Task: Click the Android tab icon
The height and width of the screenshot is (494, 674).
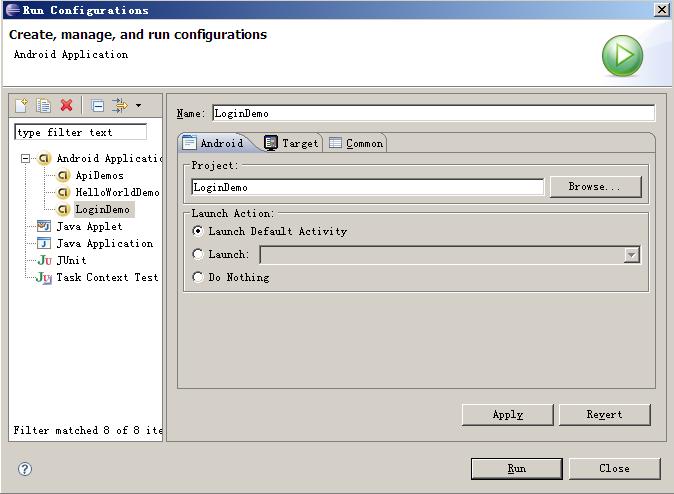Action: (x=189, y=143)
